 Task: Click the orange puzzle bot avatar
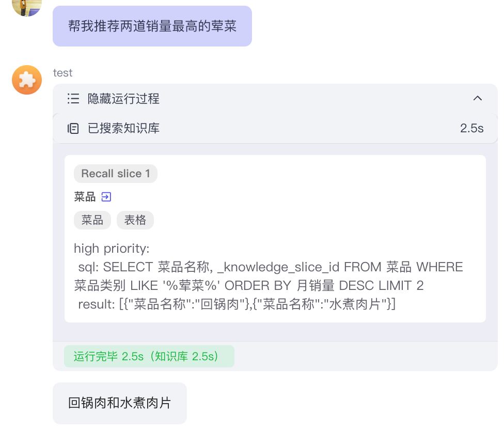coord(27,80)
